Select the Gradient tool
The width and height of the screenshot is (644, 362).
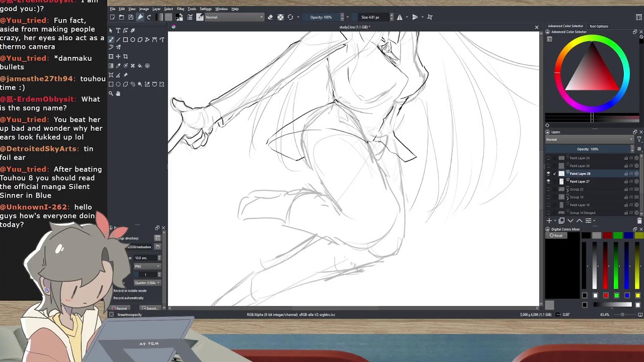[x=111, y=66]
